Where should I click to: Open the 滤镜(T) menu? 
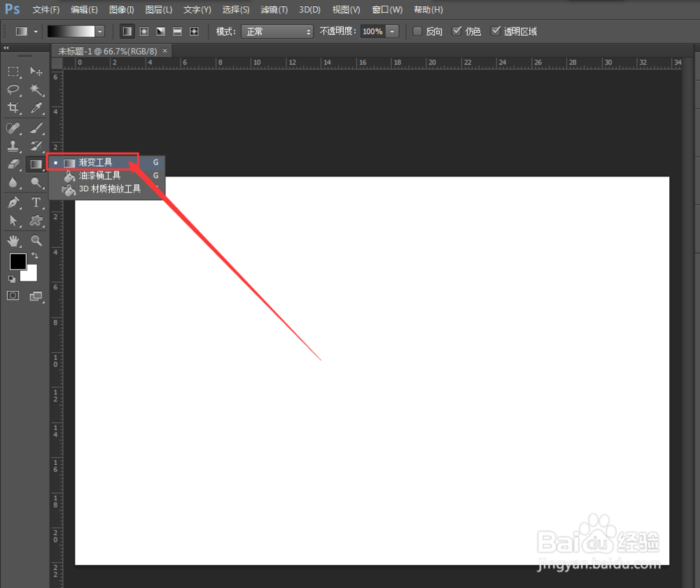pos(274,9)
